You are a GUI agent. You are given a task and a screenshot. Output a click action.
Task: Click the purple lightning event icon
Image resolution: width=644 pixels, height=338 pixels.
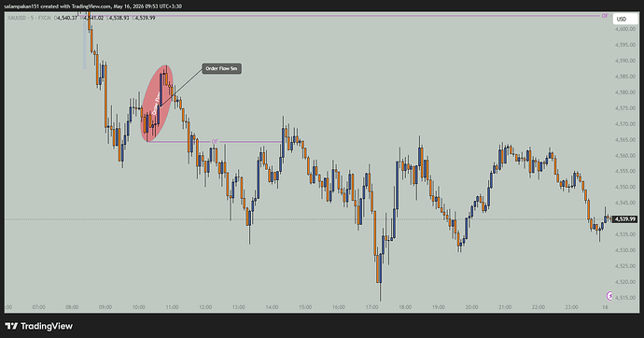coord(609,296)
